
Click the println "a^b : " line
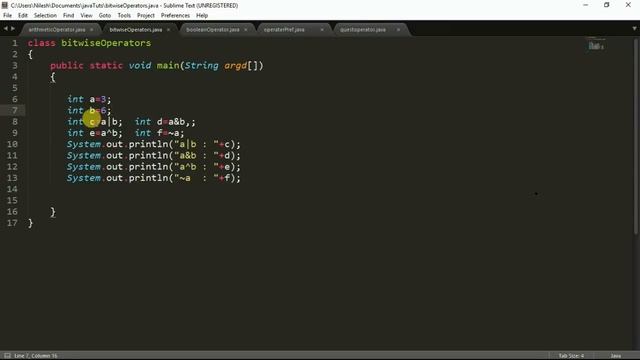(x=154, y=167)
